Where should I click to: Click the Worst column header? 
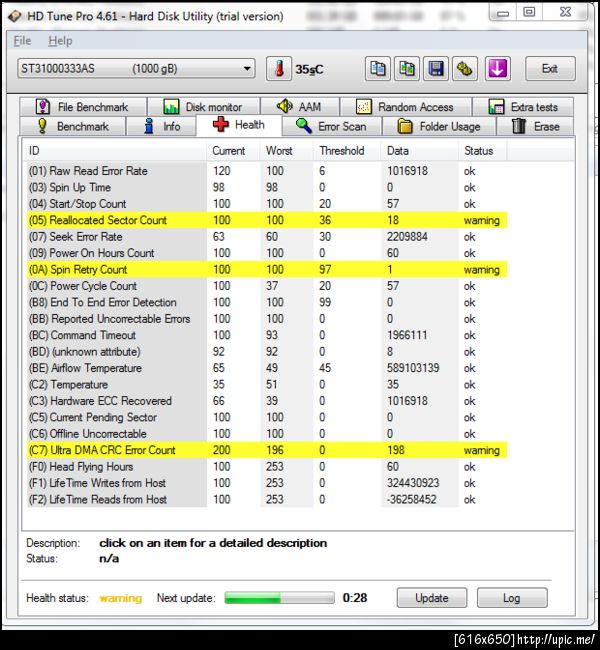(287, 150)
